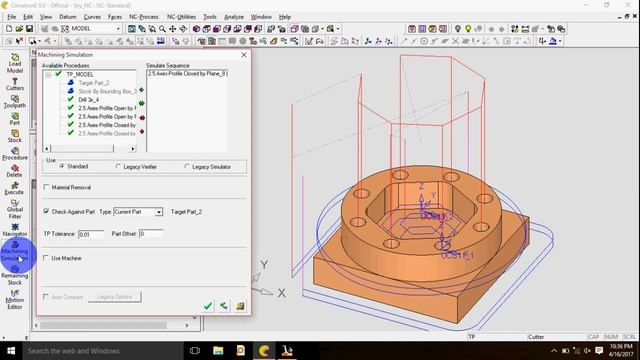Select the Zoom magnifier toolbar icon

pyautogui.click(x=162, y=29)
